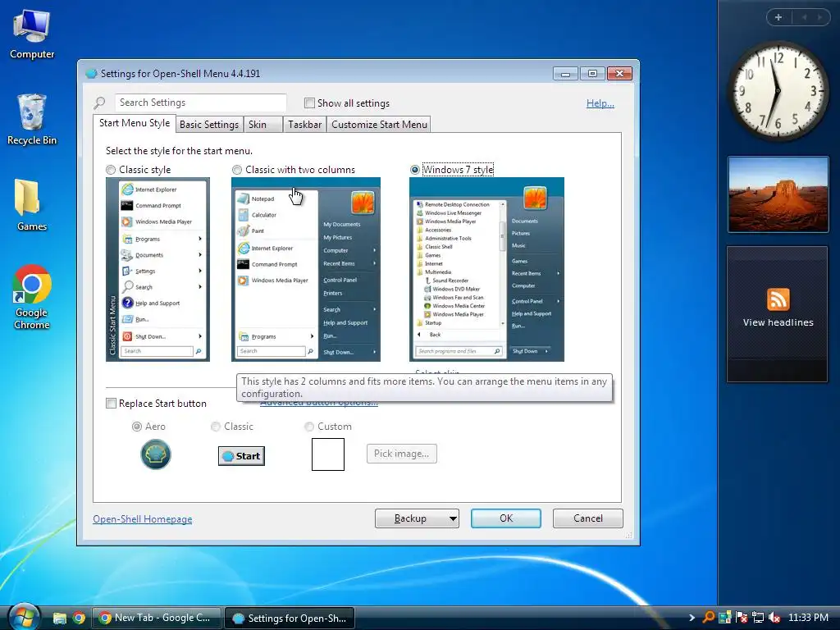Switch to the Basic Settings tab
Screen dimensions: 840x630
click(209, 125)
